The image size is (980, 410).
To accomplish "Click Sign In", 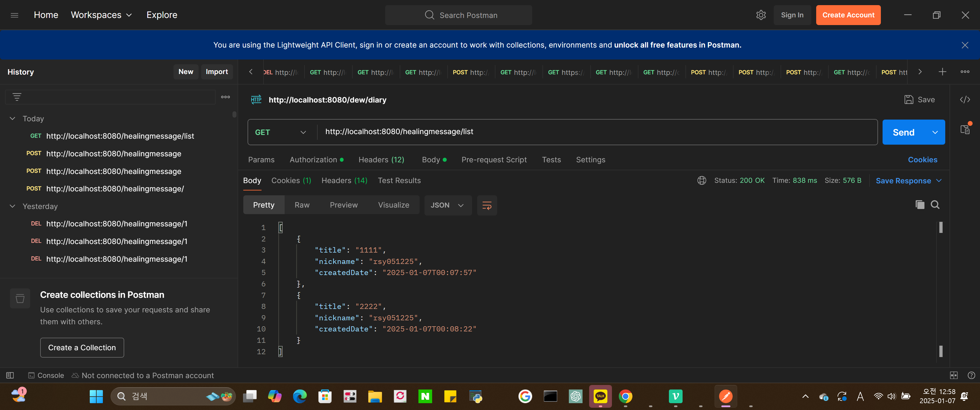I will click(x=792, y=15).
